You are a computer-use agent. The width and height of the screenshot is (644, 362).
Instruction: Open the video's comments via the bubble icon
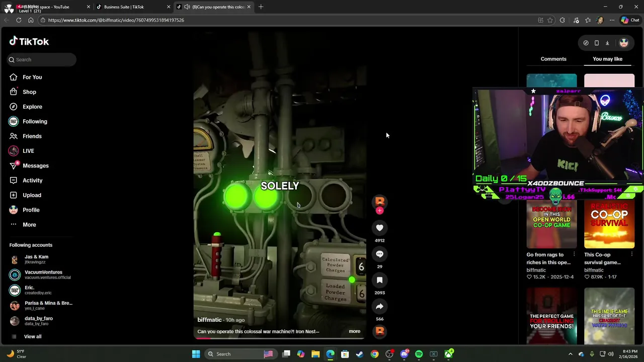tap(379, 254)
